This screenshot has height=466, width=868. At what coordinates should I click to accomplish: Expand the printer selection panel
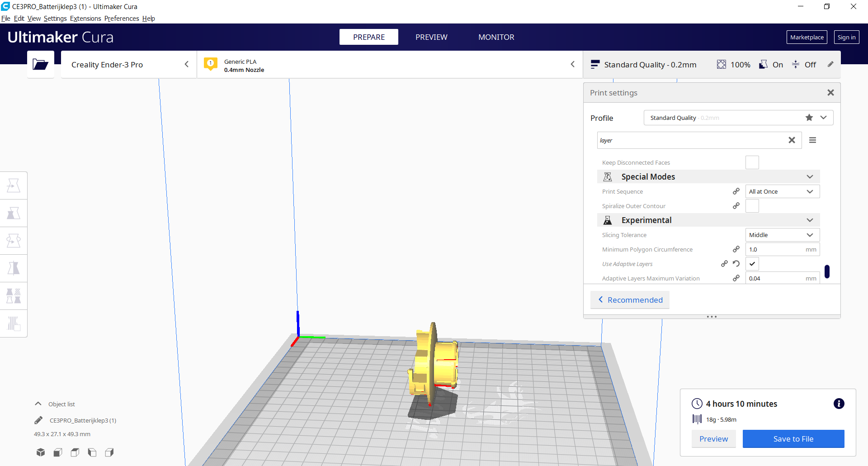pyautogui.click(x=129, y=65)
